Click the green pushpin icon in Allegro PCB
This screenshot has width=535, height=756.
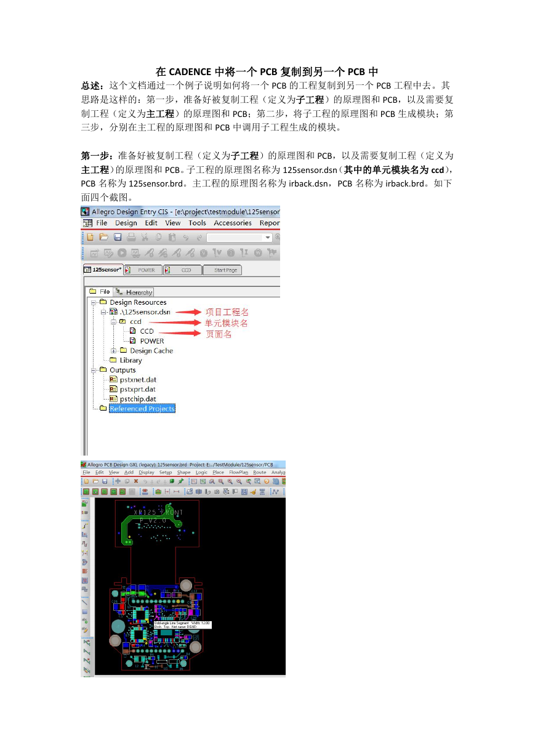[180, 481]
